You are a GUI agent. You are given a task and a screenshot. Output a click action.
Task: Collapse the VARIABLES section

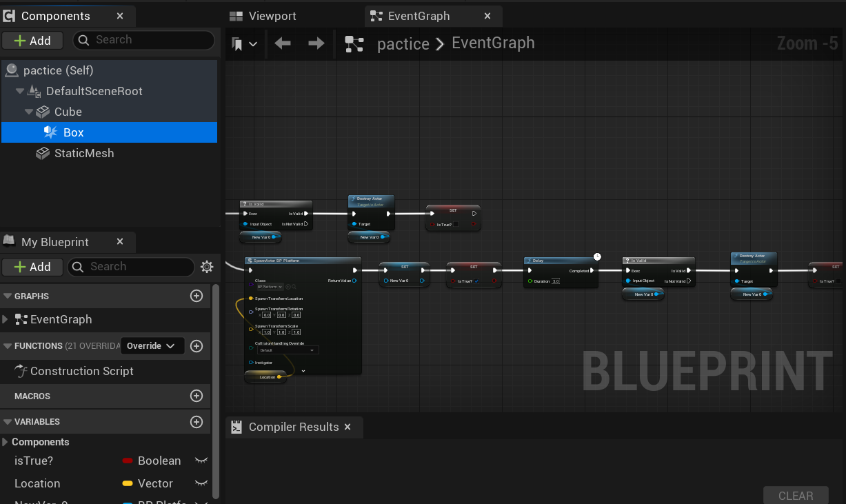point(8,421)
